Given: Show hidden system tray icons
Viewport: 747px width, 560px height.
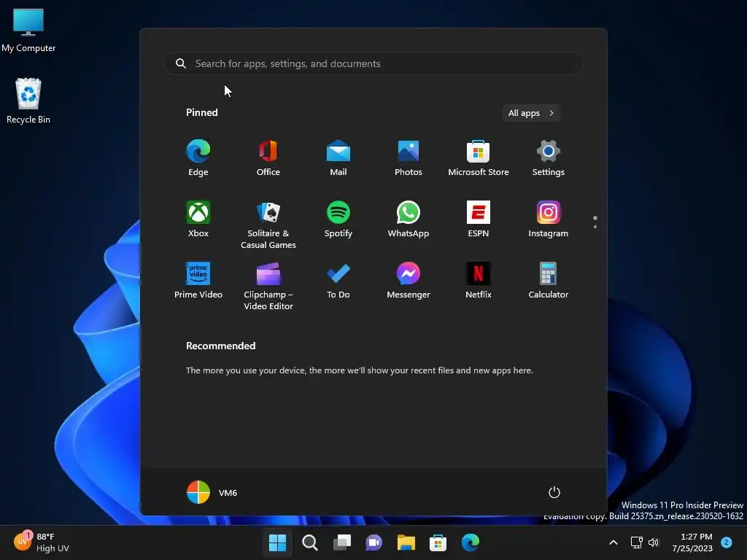Looking at the screenshot, I should tap(614, 542).
